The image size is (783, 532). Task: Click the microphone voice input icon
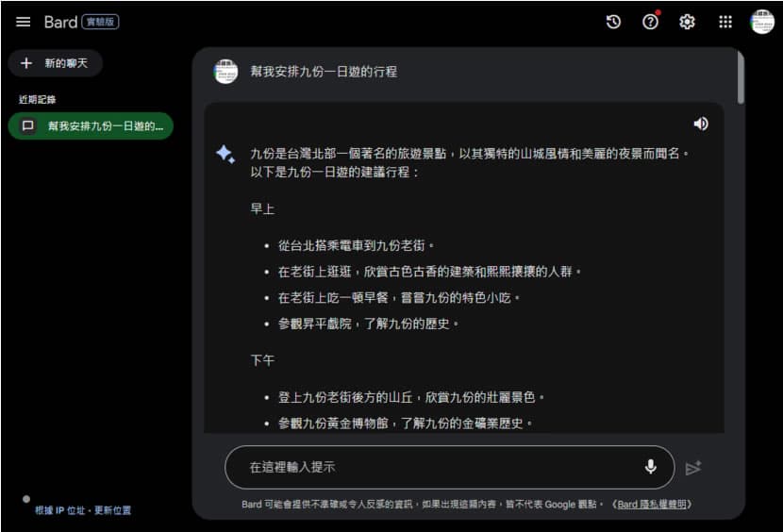[x=650, y=467]
